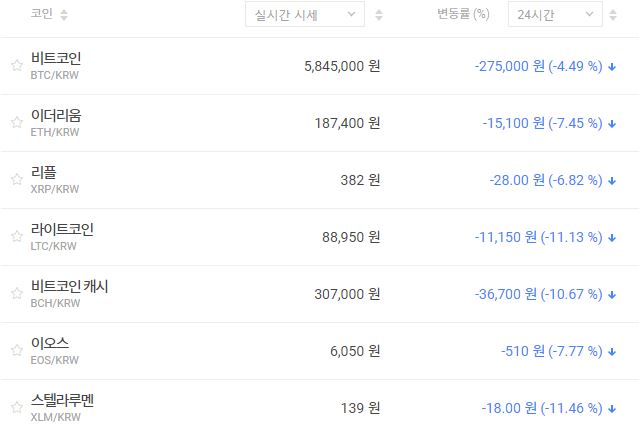This screenshot has width=639, height=434.
Task: Click down arrow beside 비트코인 change rate
Action: pyautogui.click(x=611, y=67)
